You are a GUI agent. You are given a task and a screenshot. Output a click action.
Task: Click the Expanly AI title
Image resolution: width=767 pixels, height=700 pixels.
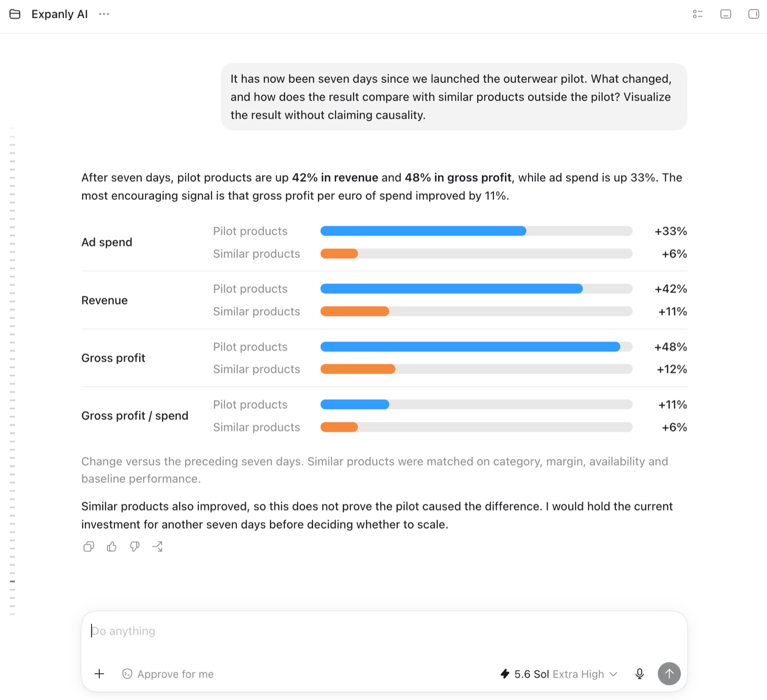[x=59, y=14]
